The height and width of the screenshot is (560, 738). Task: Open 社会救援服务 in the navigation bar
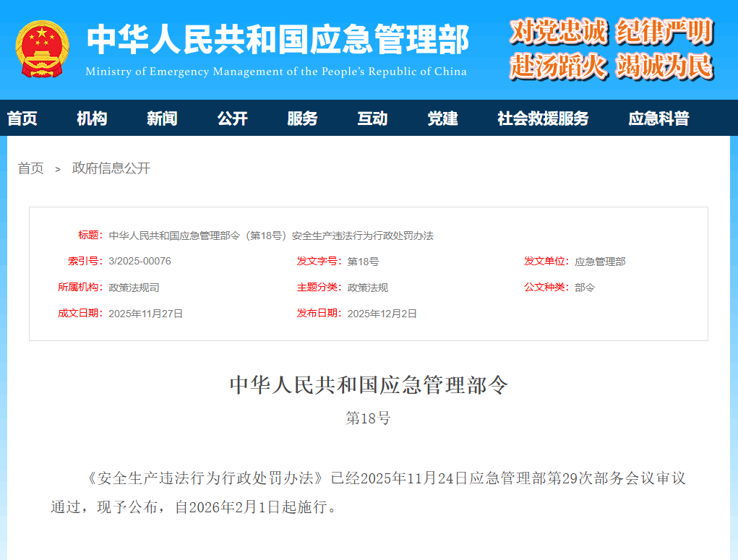point(543,119)
